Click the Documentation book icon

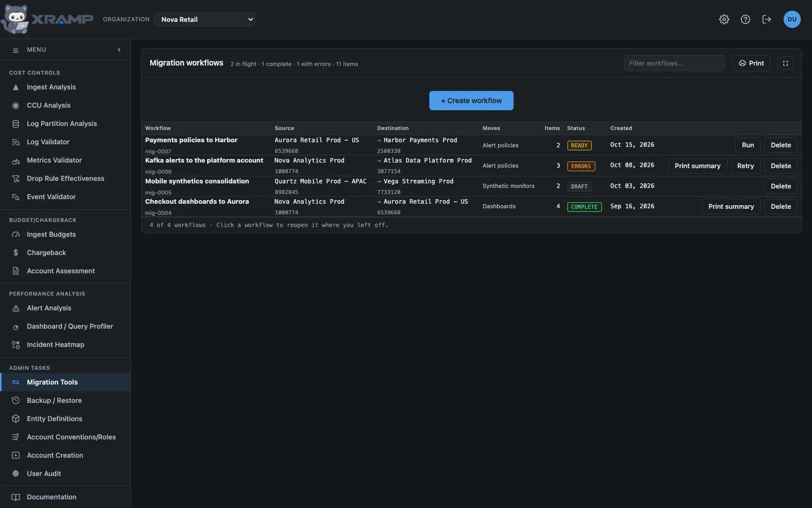pos(16,497)
